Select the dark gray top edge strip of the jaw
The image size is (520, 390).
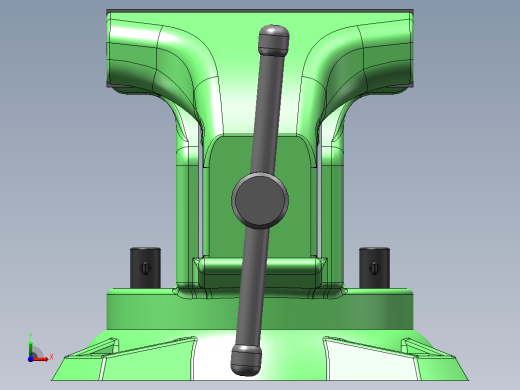[260, 12]
